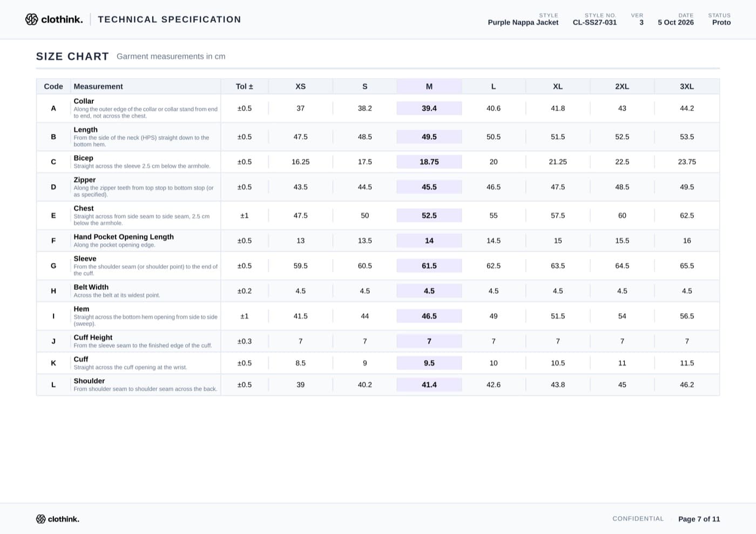Select the Shoulder 3XL value 46.2
756x534 pixels.
pos(687,385)
